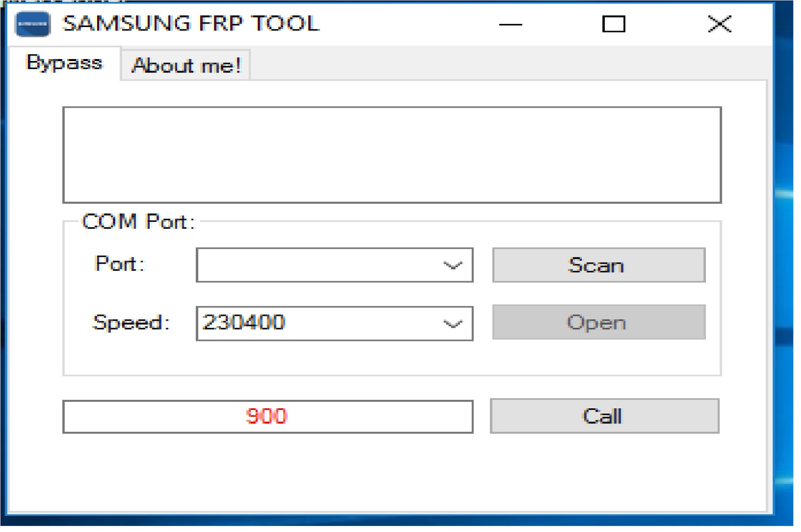Image resolution: width=801 pixels, height=532 pixels.
Task: Click the Scan button
Action: coord(599,265)
